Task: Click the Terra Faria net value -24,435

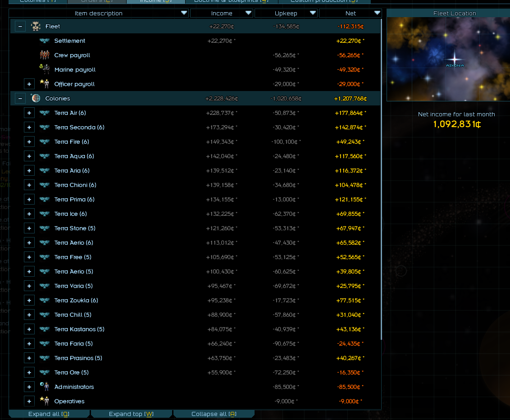Action: [349, 343]
